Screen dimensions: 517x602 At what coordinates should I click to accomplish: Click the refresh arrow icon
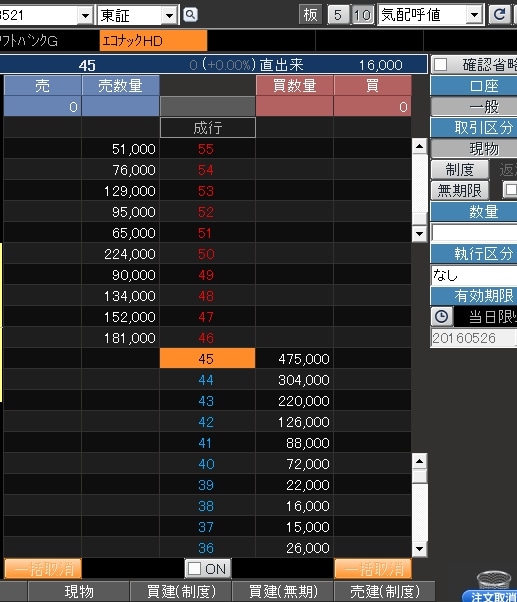coord(499,15)
